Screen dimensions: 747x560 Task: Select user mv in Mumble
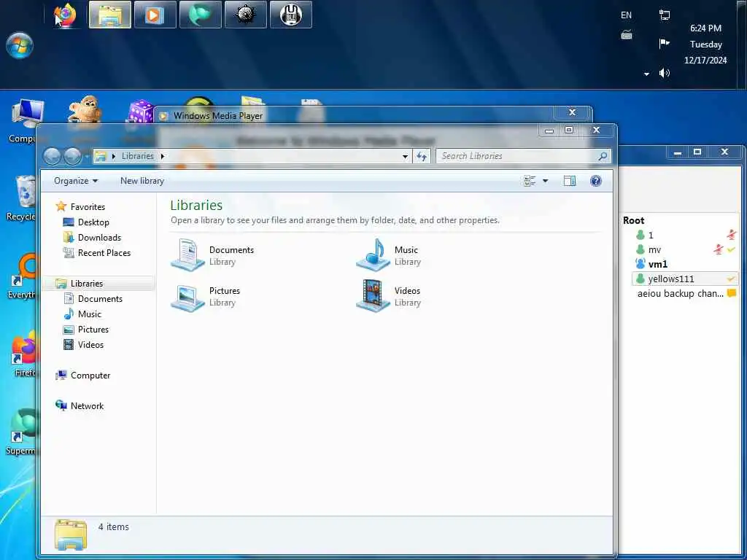[x=654, y=249]
